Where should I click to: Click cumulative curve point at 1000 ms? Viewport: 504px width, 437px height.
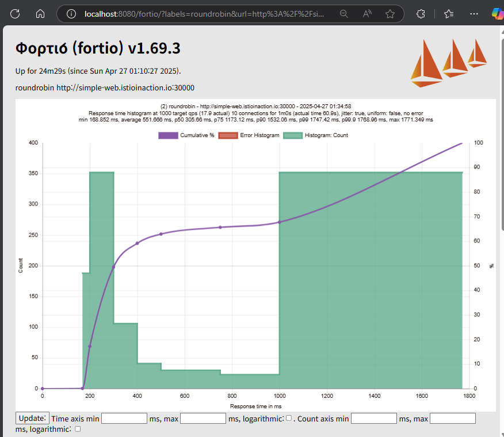[279, 222]
